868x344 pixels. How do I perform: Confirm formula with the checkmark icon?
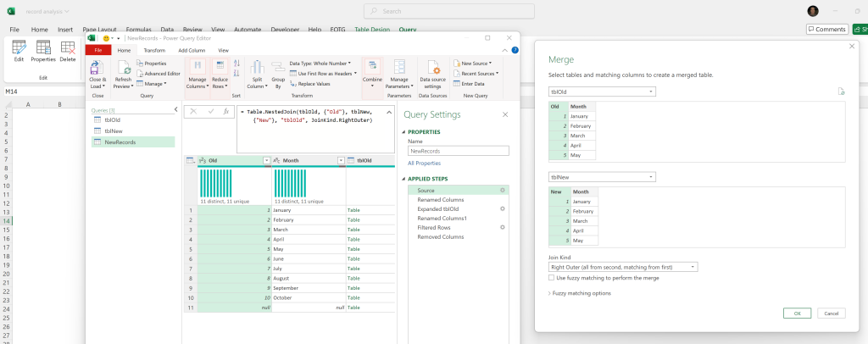tap(210, 111)
